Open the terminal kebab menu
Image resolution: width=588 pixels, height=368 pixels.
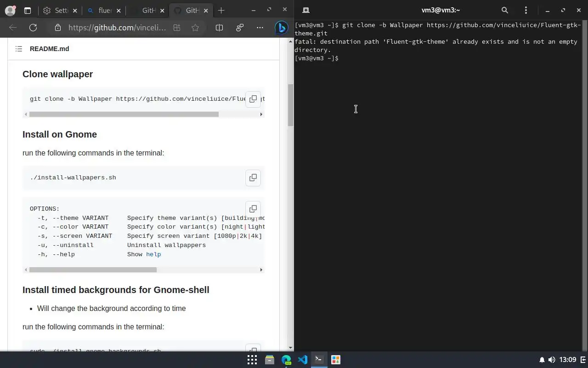point(526,10)
